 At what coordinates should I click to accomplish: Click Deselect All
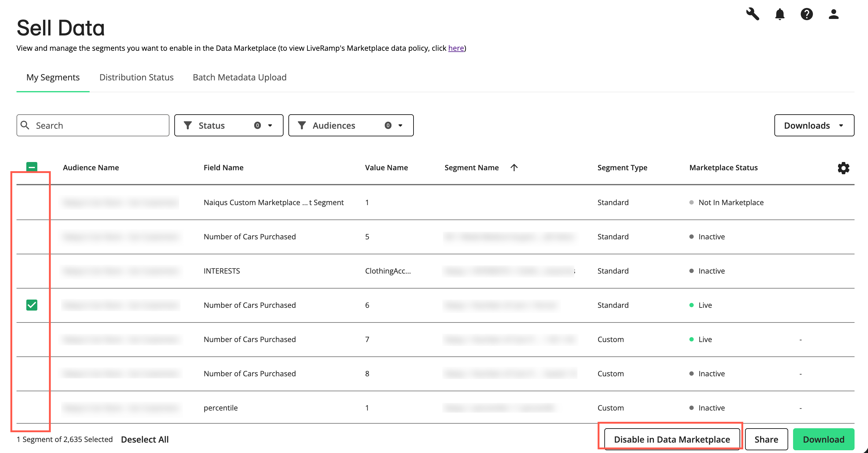pyautogui.click(x=145, y=439)
